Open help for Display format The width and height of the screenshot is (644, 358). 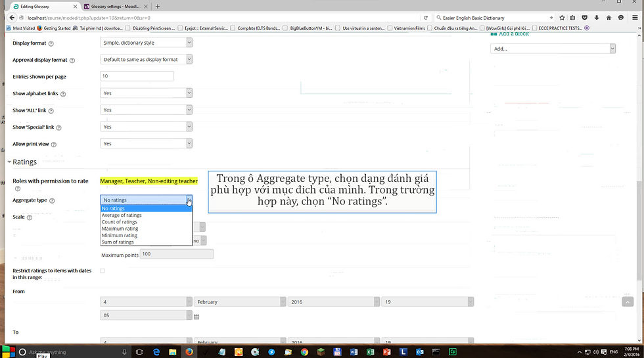(51, 43)
